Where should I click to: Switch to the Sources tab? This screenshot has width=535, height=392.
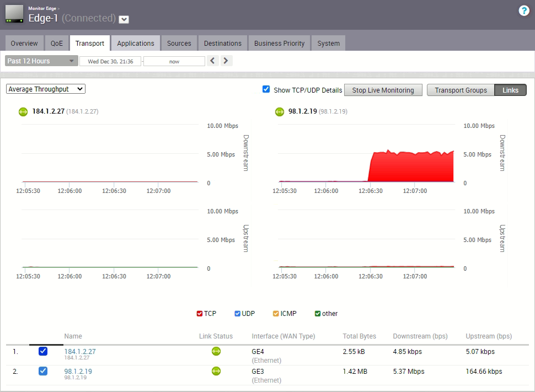click(179, 44)
